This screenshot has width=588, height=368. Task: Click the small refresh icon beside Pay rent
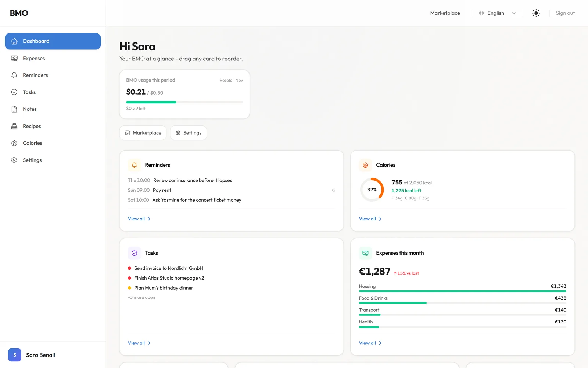(x=334, y=191)
